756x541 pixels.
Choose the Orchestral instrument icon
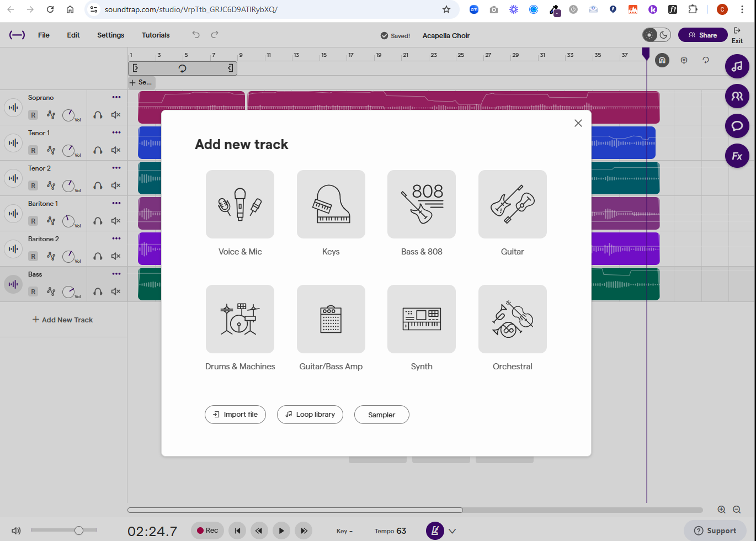coord(512,319)
